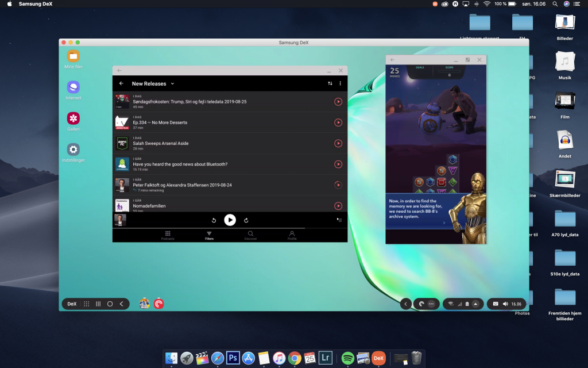Click the DeX button in the taskbar
588x368 pixels.
(72, 304)
